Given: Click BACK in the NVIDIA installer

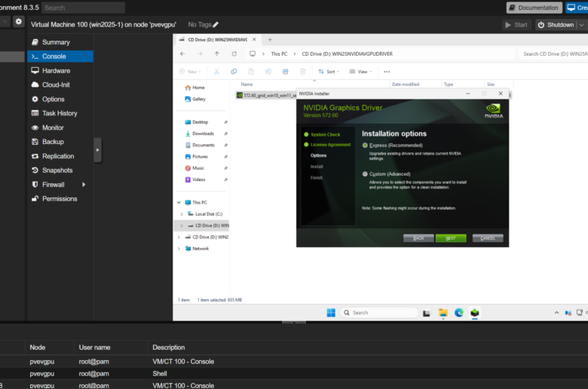Looking at the screenshot, I should tap(418, 238).
